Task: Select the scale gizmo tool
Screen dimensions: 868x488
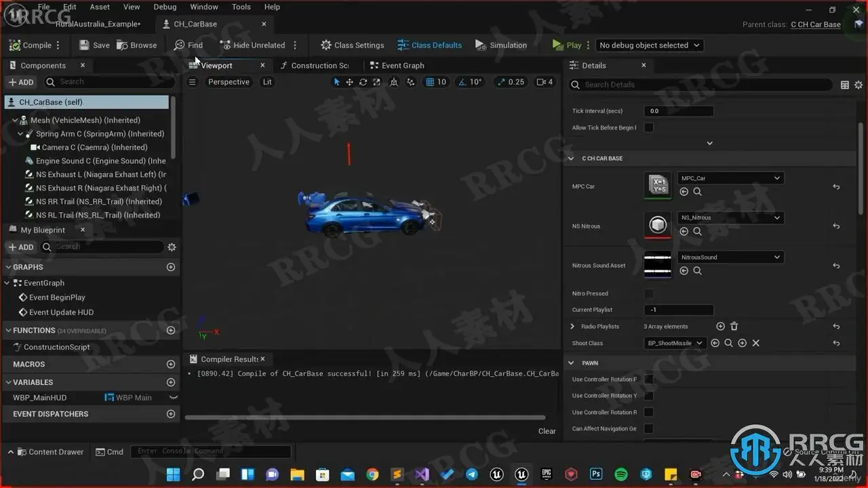Action: pyautogui.click(x=376, y=82)
